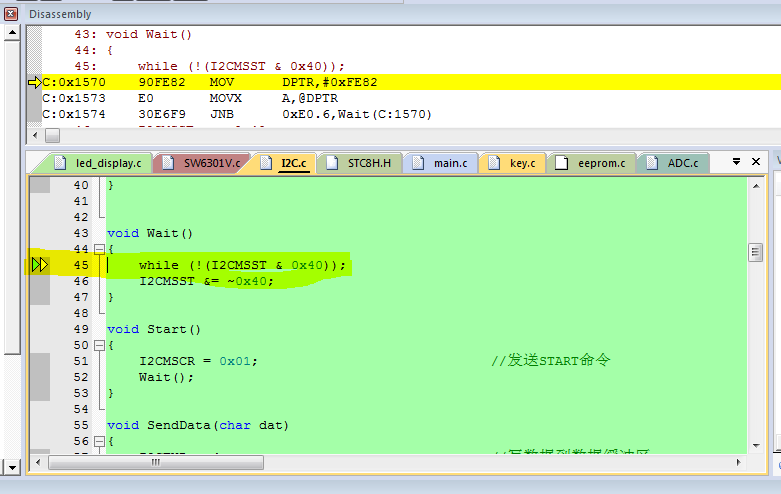Click the led_display.c tab file icon
This screenshot has height=494, width=781.
[x=60, y=163]
